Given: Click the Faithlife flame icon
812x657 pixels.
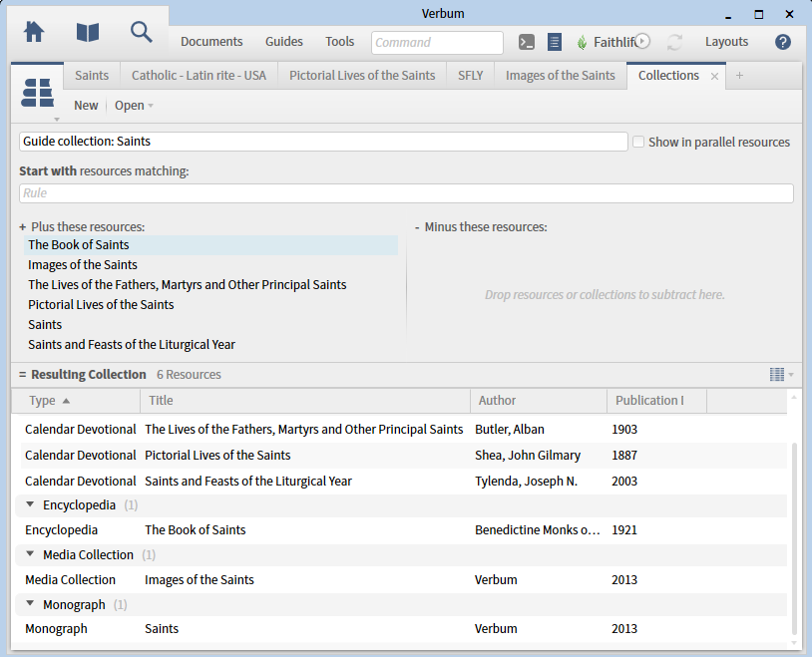Looking at the screenshot, I should click(583, 42).
